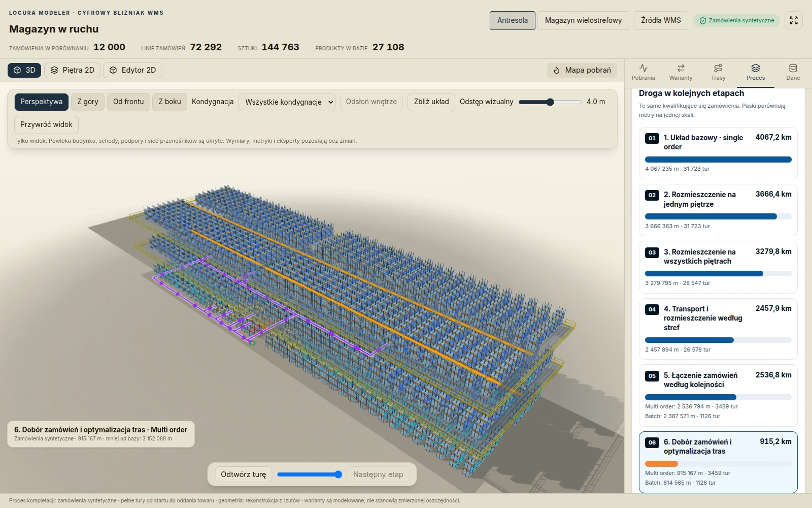Select stage 5 Łączenie zamówień card
The height and width of the screenshot is (508, 812).
[718, 396]
